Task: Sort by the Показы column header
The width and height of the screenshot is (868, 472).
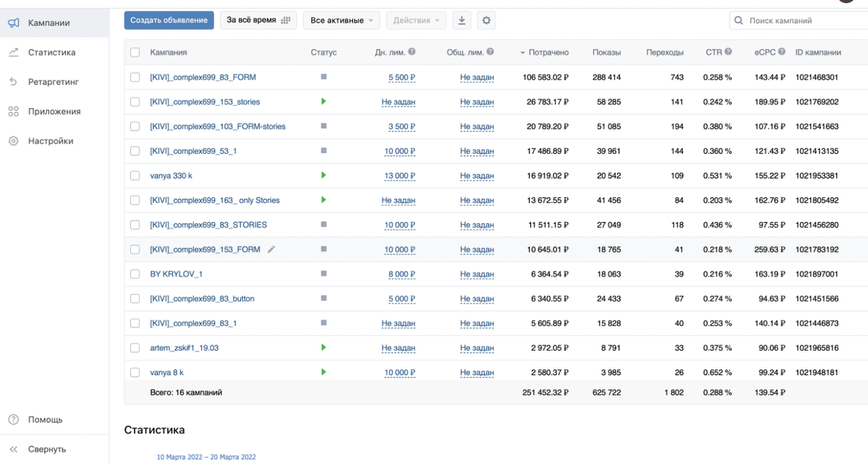Action: click(x=606, y=52)
